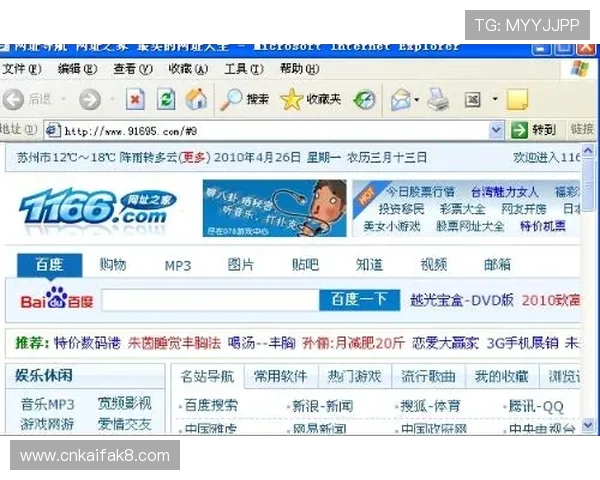
Task: Click the Back arrow icon
Action: [13, 100]
